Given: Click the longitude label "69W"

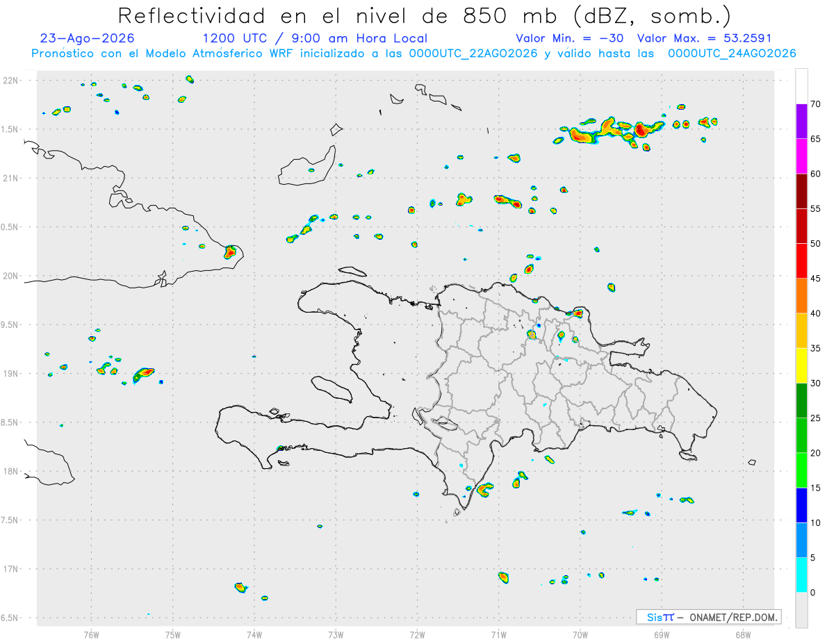Looking at the screenshot, I should point(662,634).
